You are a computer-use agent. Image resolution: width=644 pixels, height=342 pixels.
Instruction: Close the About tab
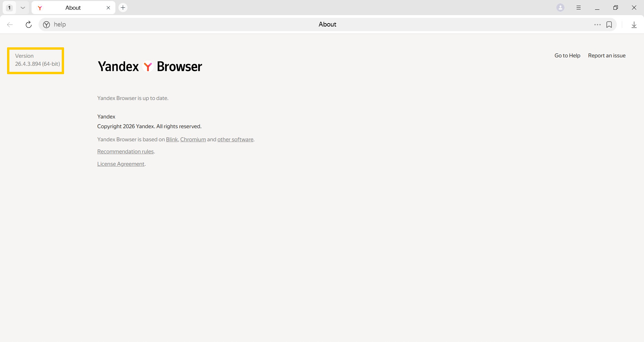pyautogui.click(x=108, y=8)
